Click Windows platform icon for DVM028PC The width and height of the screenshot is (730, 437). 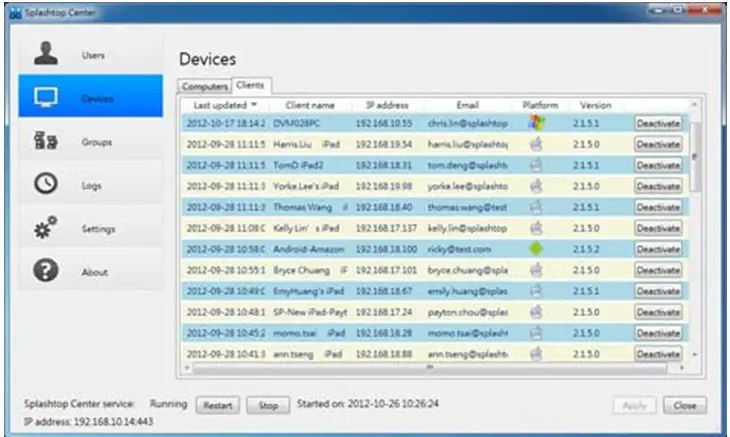536,123
